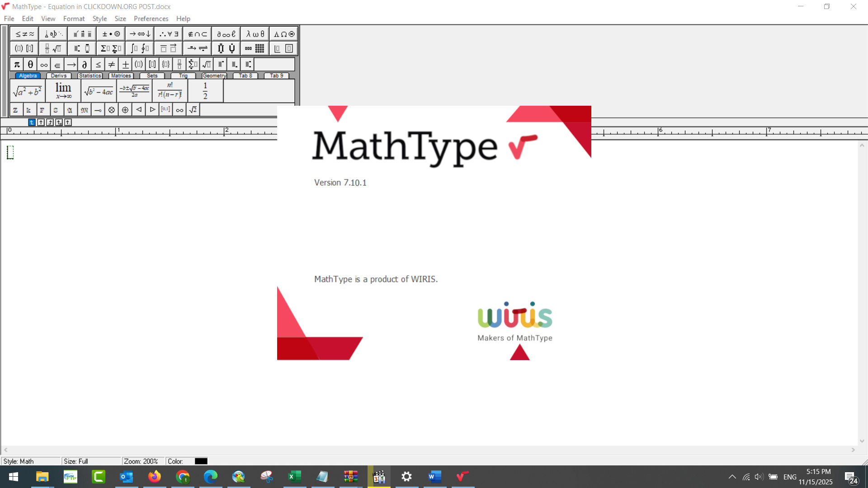
Task: Switch to the Trig tab
Action: coord(182,75)
